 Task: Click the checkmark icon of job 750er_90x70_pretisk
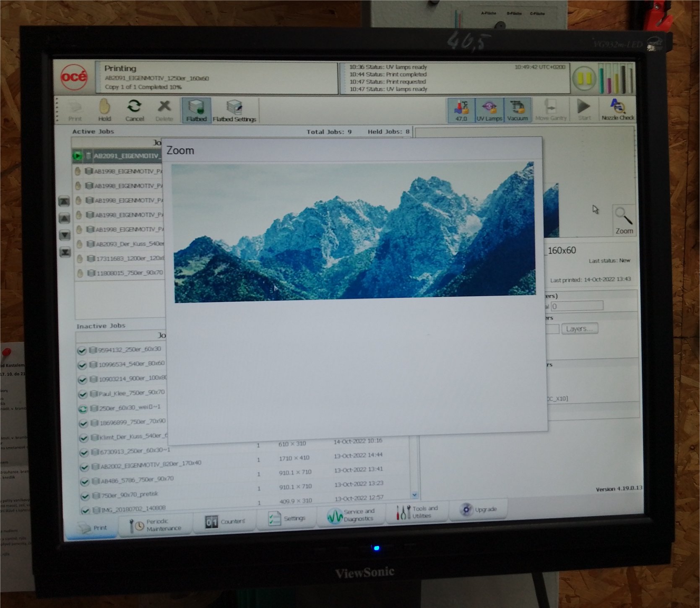(x=85, y=496)
